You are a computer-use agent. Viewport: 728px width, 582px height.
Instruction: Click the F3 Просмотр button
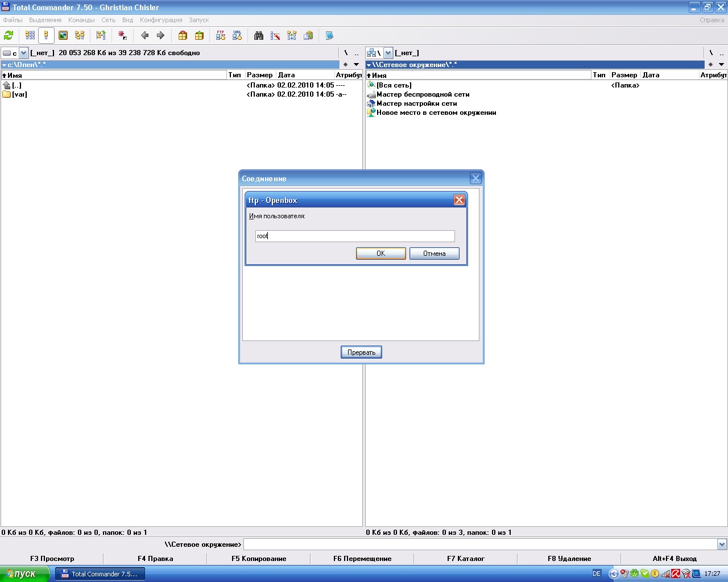[52, 559]
